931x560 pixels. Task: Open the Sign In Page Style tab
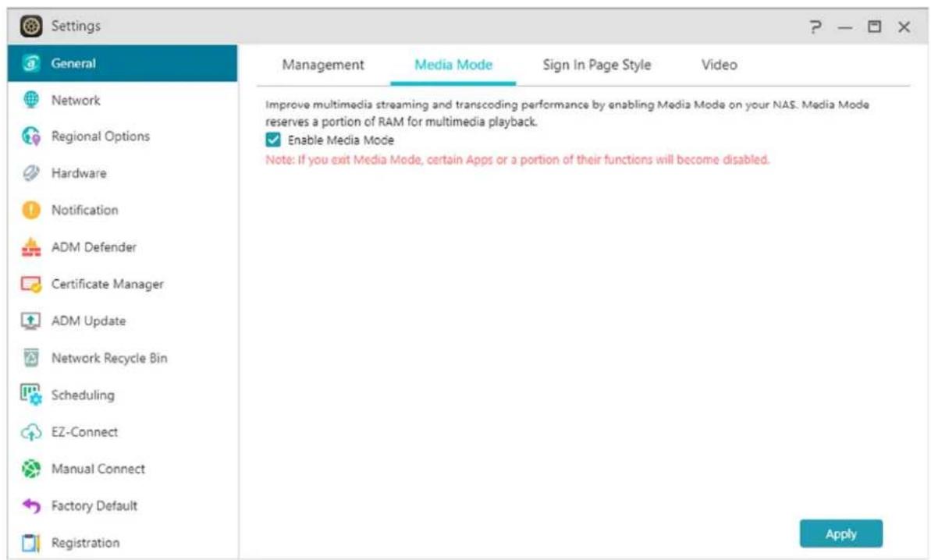596,66
